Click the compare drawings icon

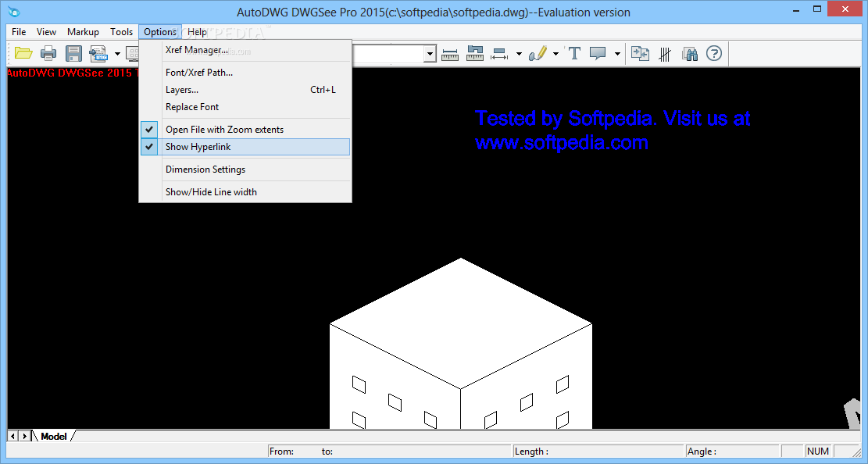(640, 54)
